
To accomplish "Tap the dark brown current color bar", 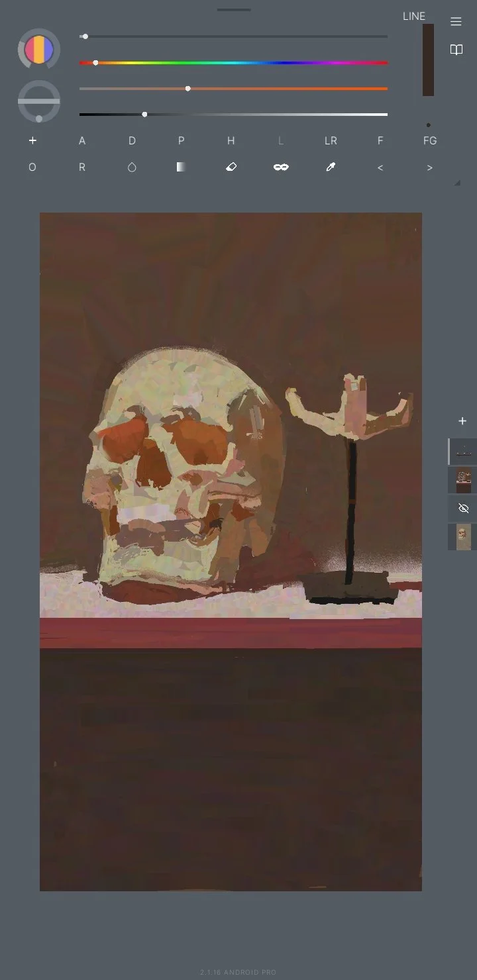I will (x=428, y=60).
